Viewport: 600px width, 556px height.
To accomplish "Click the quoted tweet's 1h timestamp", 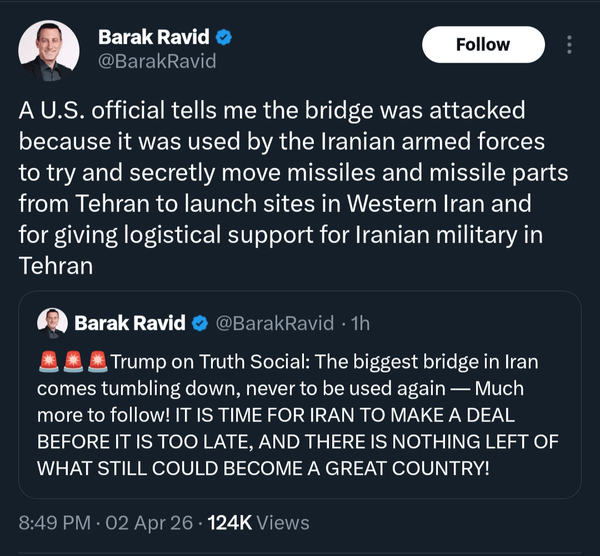I will (356, 323).
